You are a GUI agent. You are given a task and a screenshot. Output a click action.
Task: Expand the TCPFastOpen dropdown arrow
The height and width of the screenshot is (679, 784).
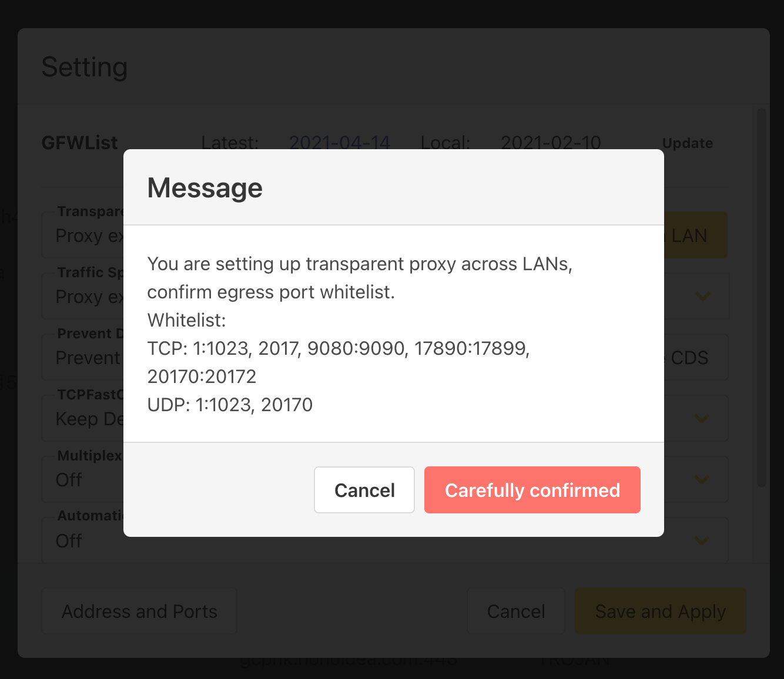[x=702, y=419]
